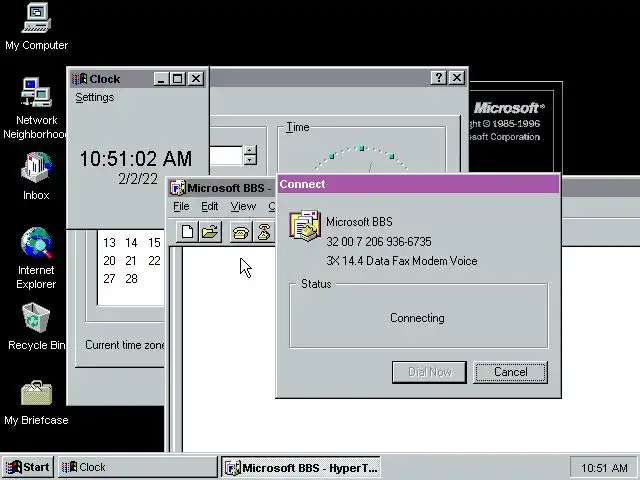Click the grayed Dial Now button
Viewport: 640px width, 480px height.
[x=429, y=372]
